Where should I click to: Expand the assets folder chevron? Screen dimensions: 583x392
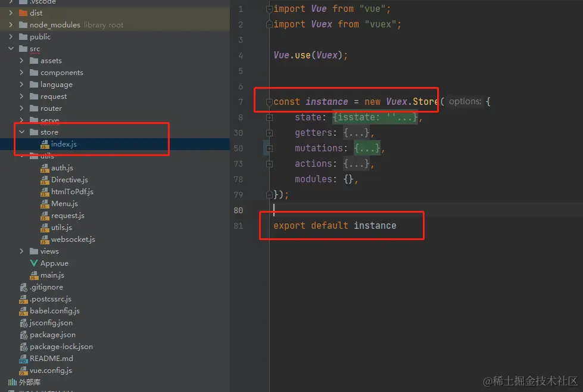(21, 60)
